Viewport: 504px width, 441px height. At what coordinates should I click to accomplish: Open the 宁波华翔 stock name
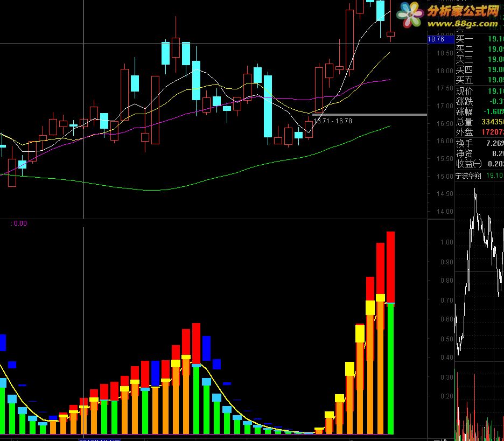pyautogui.click(x=468, y=176)
